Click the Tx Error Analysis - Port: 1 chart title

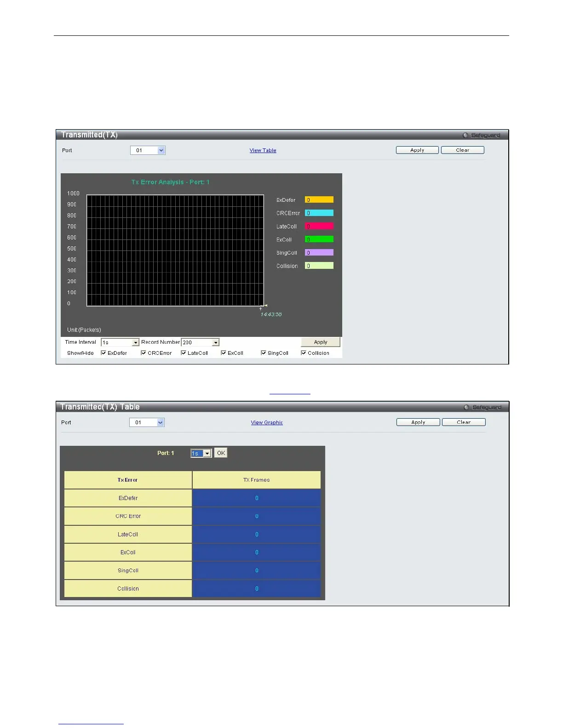tap(170, 182)
